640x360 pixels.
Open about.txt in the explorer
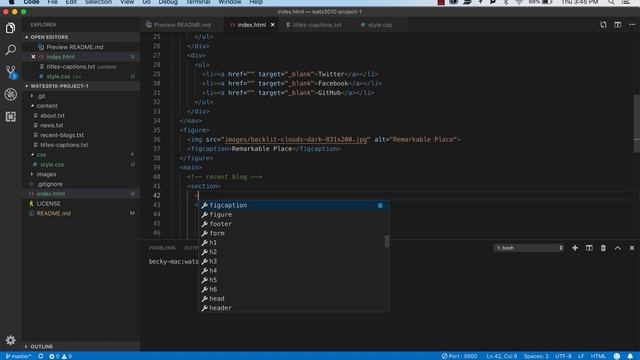click(x=52, y=116)
